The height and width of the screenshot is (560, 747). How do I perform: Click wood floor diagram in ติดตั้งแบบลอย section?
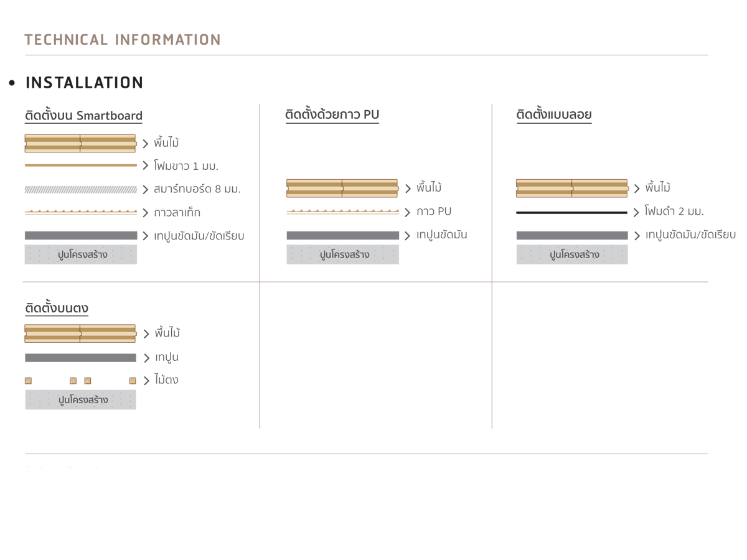click(572, 188)
